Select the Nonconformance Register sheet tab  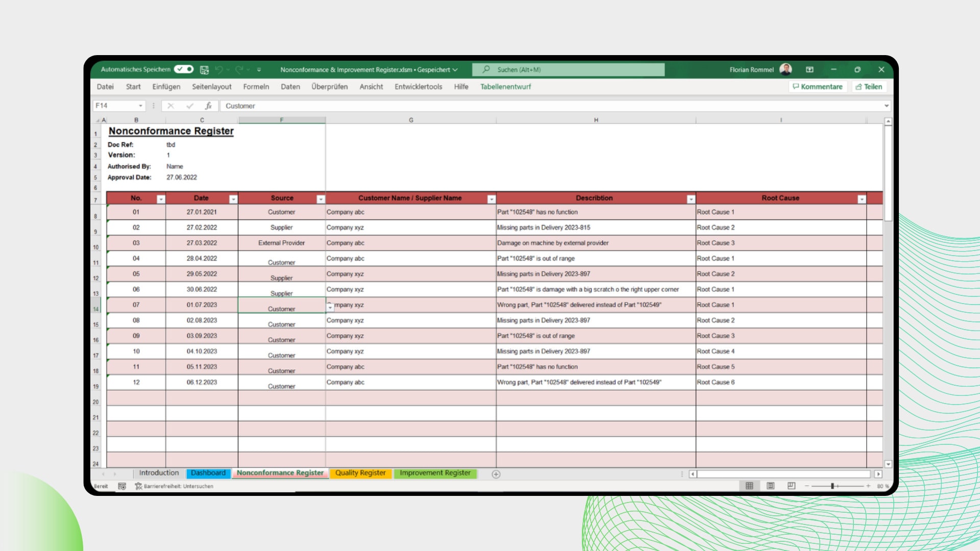pos(280,473)
